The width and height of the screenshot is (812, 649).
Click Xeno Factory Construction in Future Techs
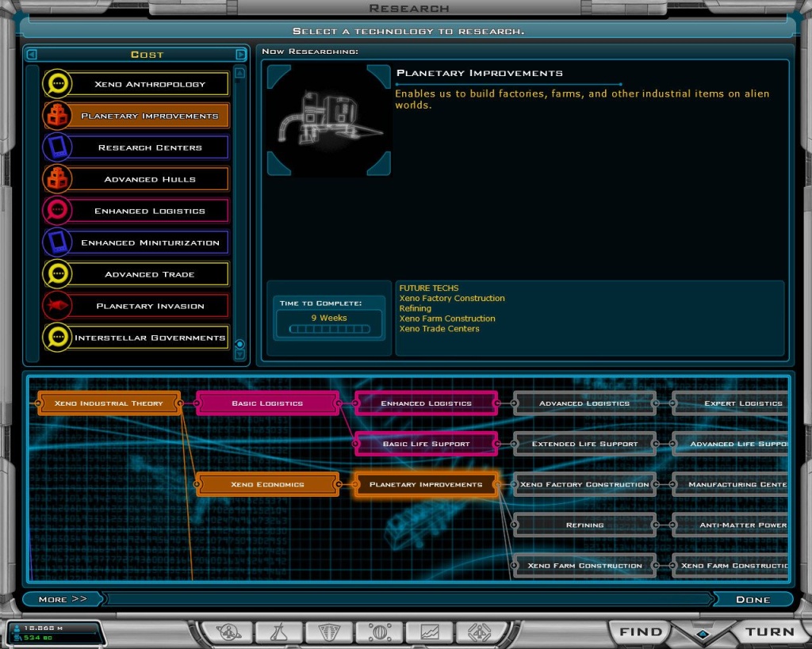tap(452, 298)
